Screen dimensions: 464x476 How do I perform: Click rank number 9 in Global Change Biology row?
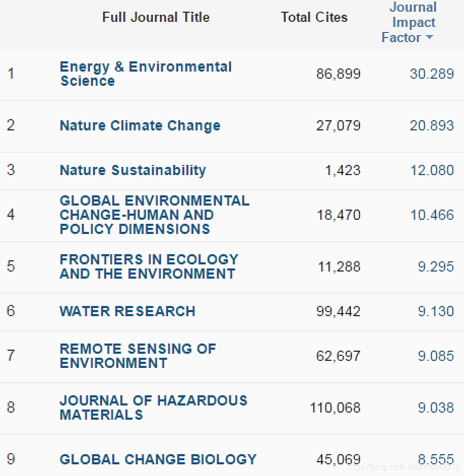(11, 459)
